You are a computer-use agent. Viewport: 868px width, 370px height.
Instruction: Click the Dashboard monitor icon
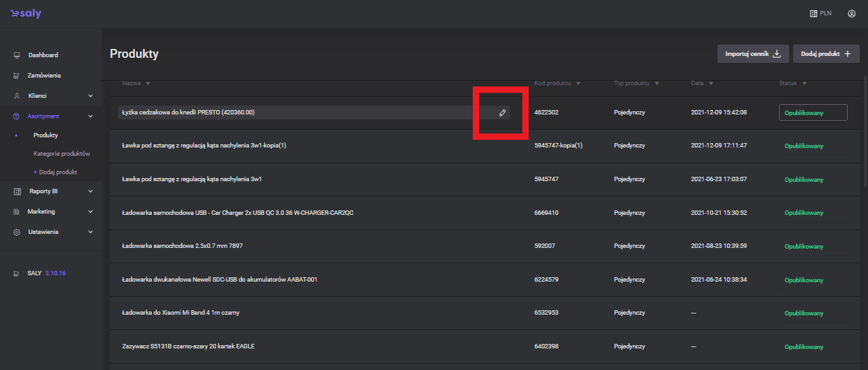click(17, 55)
